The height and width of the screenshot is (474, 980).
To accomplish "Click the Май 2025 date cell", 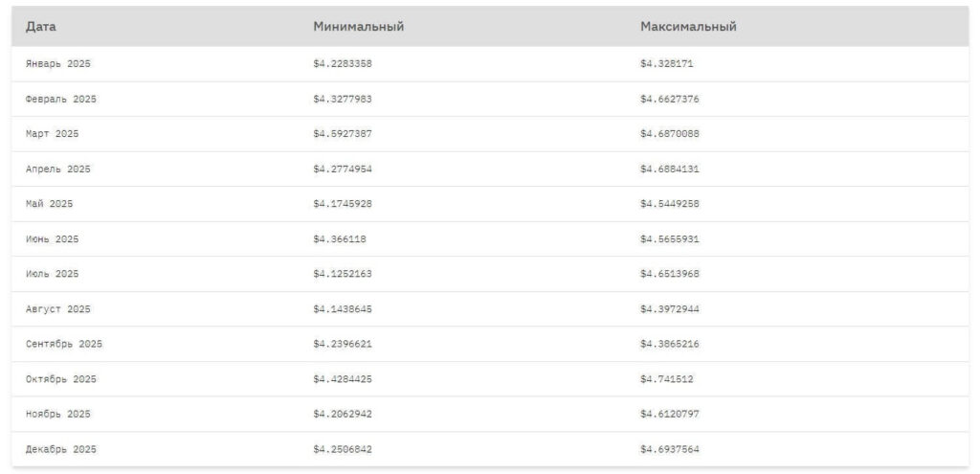I will [x=49, y=204].
